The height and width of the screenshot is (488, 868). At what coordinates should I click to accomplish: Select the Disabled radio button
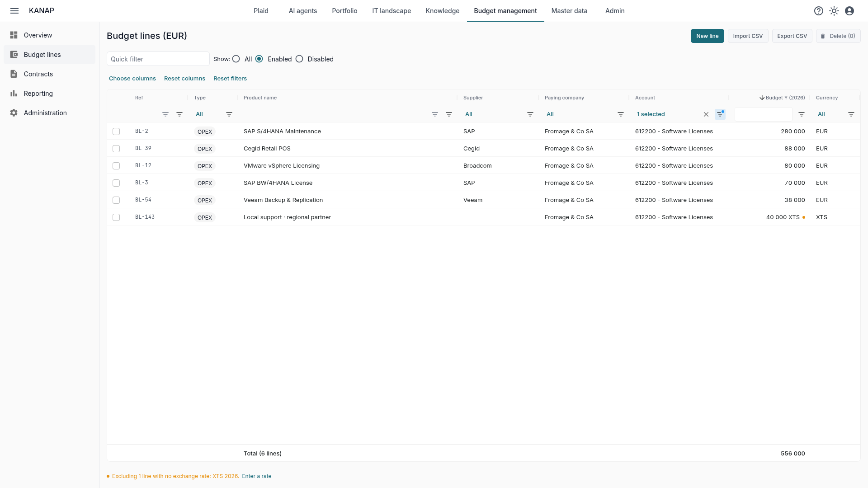tap(299, 59)
